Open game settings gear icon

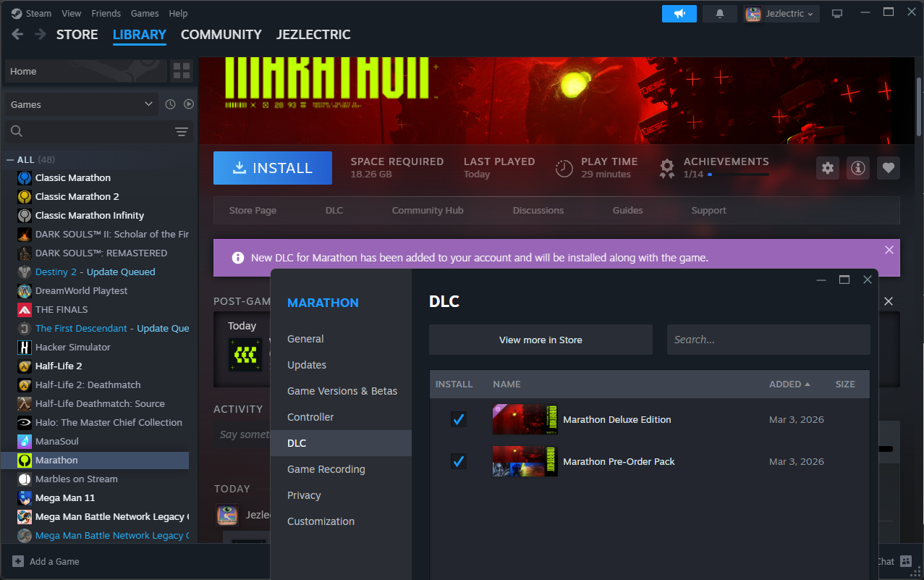(828, 168)
